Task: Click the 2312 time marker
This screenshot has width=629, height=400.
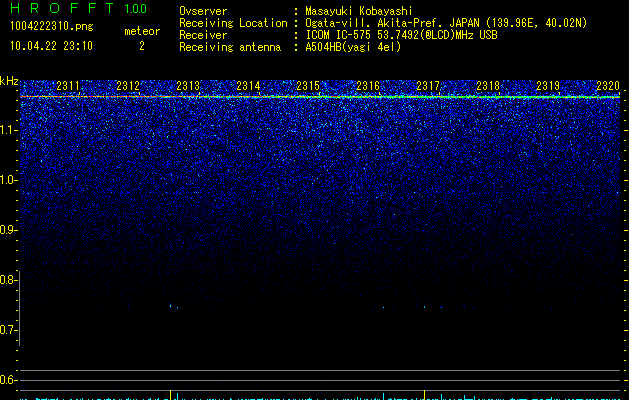Action: [x=128, y=86]
